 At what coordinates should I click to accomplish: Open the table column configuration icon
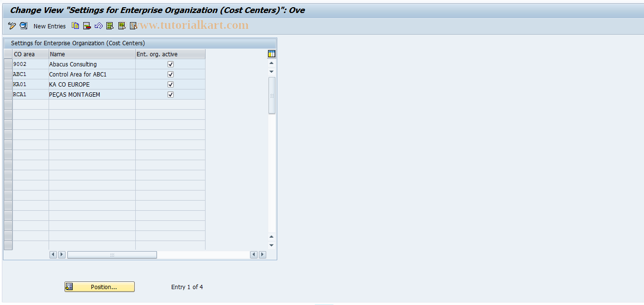coord(271,53)
